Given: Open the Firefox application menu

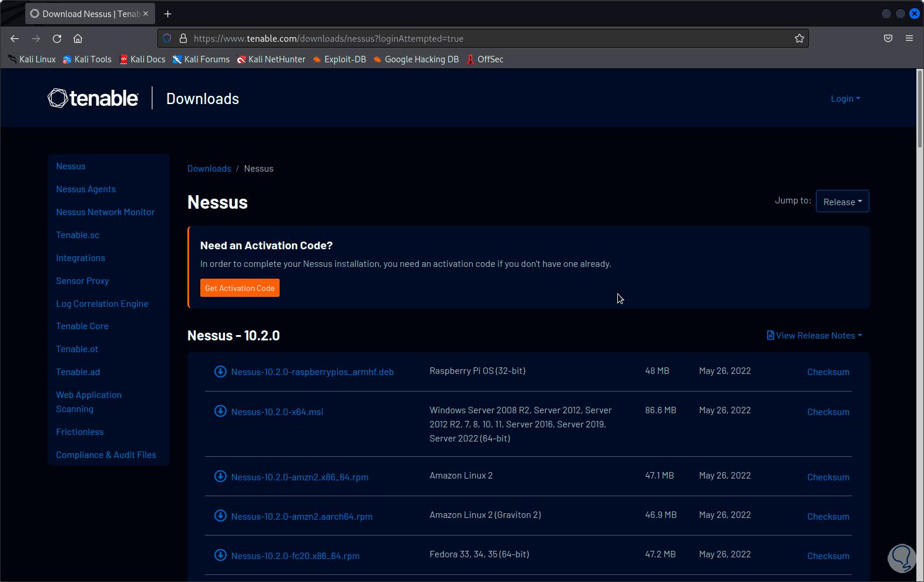Looking at the screenshot, I should pos(909,39).
